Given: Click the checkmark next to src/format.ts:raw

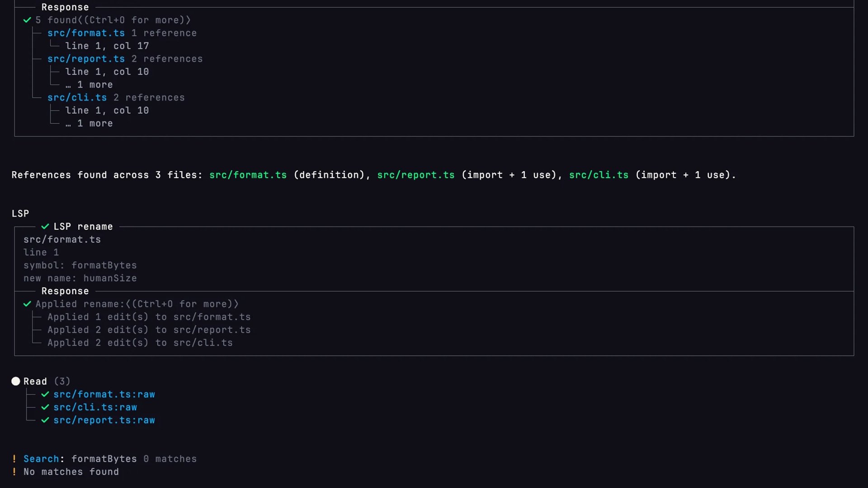Looking at the screenshot, I should (45, 394).
